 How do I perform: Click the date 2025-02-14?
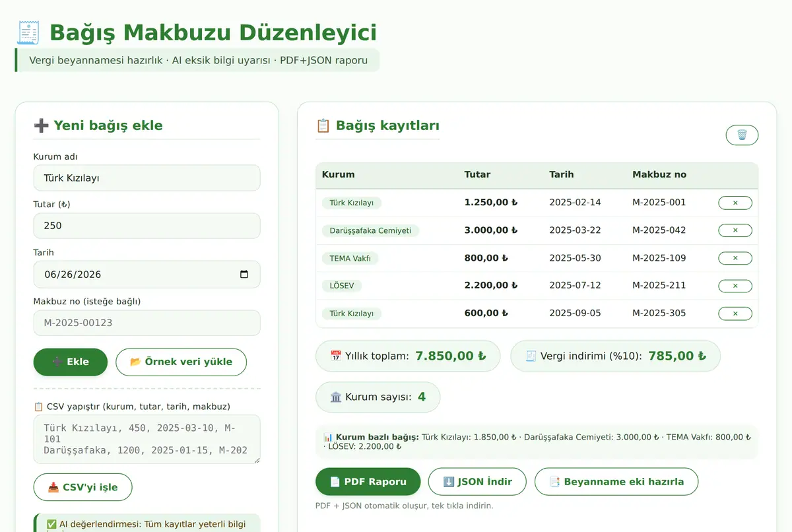(x=575, y=203)
